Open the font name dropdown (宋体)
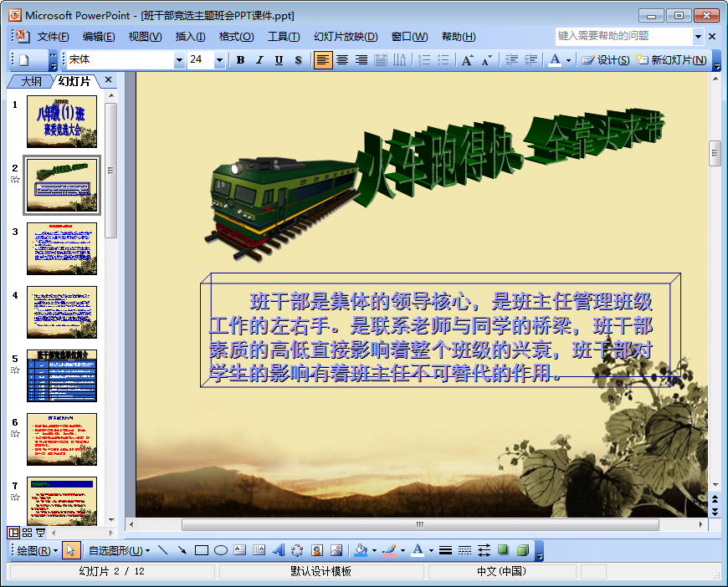This screenshot has height=587, width=728. point(179,60)
